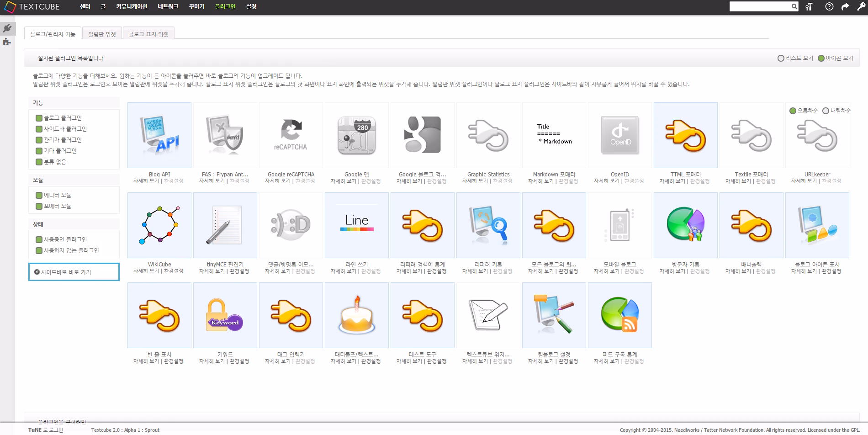The width and height of the screenshot is (868, 435).
Task: Click the search input field
Action: (760, 6)
